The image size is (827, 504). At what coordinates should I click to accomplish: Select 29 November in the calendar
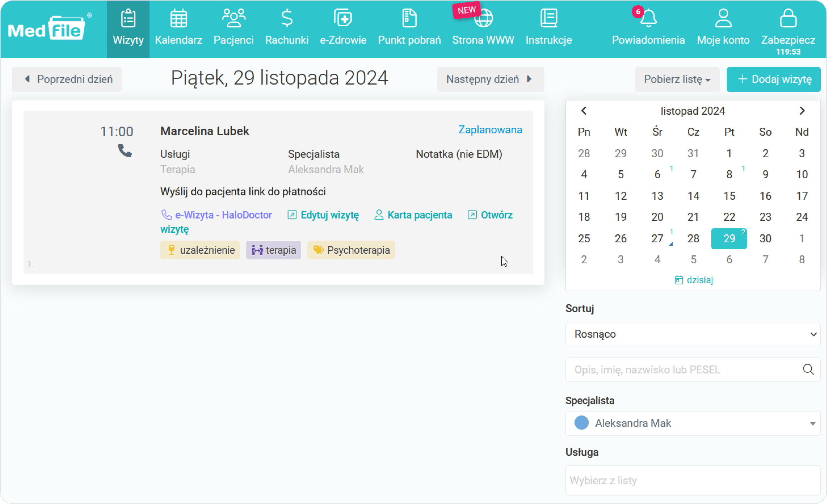pyautogui.click(x=729, y=238)
